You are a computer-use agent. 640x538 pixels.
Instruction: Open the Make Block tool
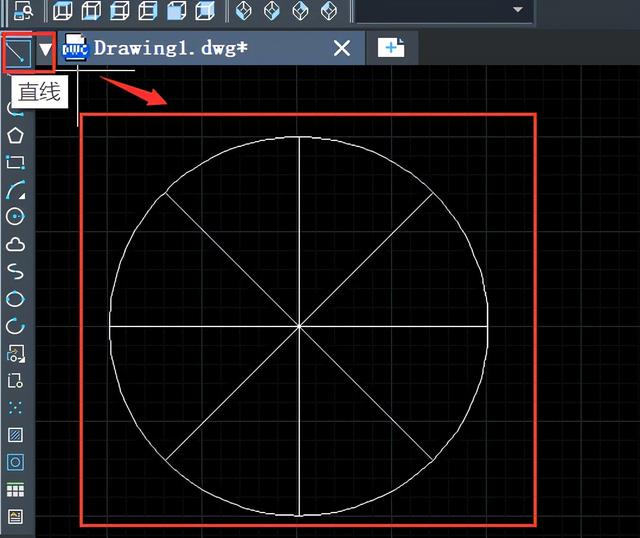[x=16, y=380]
